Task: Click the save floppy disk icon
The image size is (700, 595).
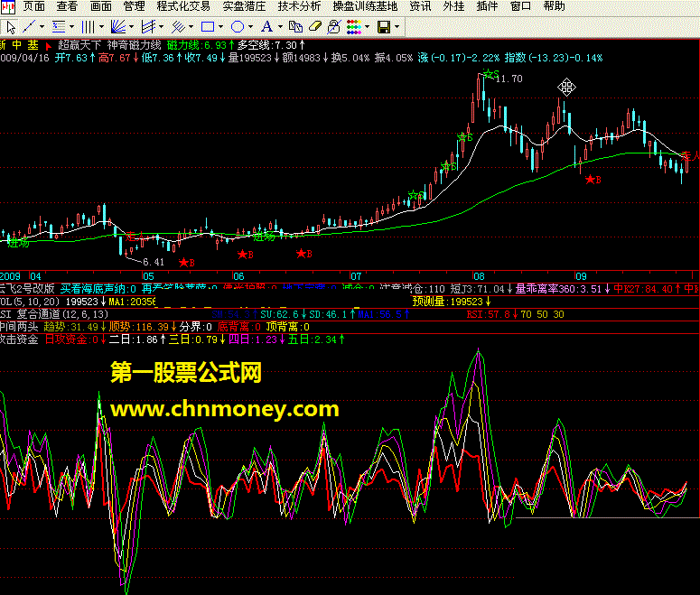Action: coord(384,27)
